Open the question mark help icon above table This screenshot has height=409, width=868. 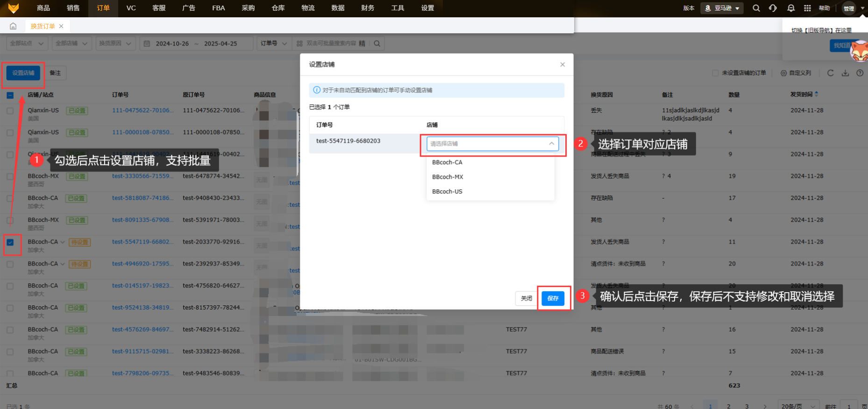(x=860, y=73)
